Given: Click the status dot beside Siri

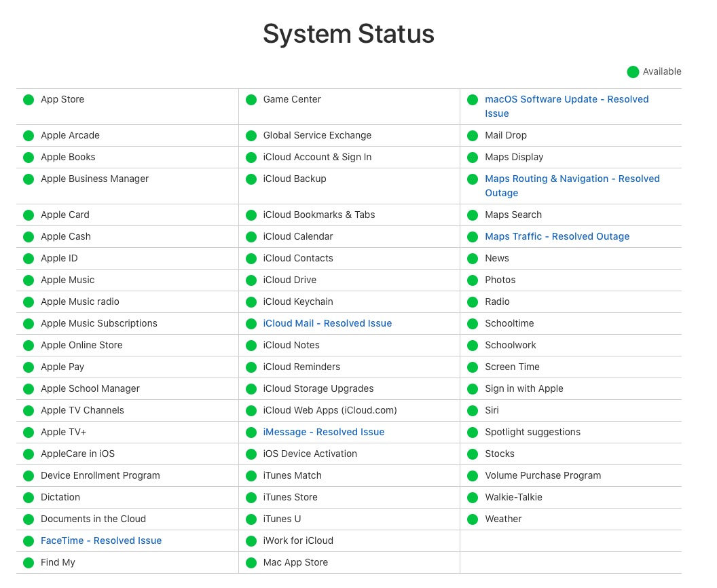Looking at the screenshot, I should click(x=473, y=411).
